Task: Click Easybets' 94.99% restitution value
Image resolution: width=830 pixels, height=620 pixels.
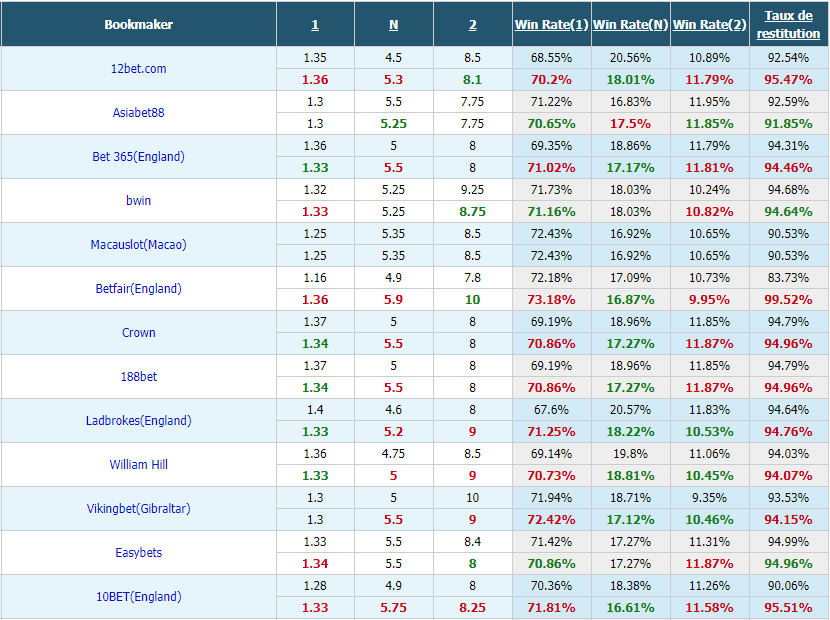Action: (788, 541)
